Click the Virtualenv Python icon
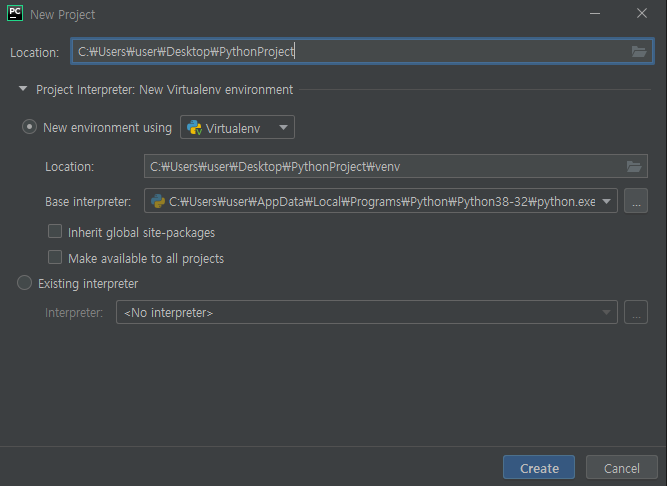This screenshot has height=486, width=667. pos(194,128)
